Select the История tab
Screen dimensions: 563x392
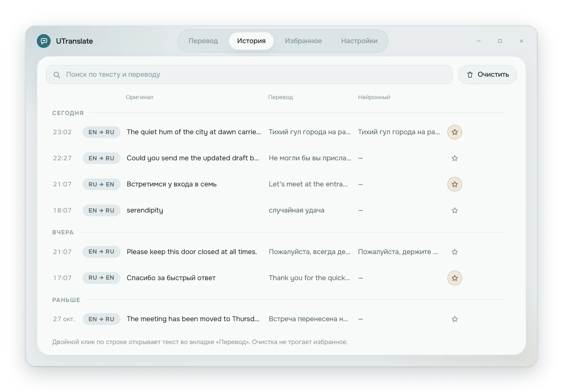[251, 41]
